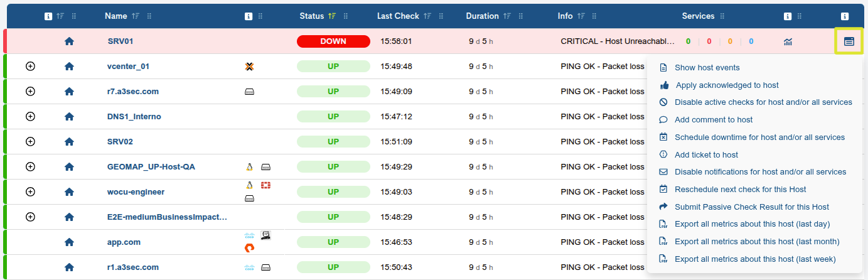
Task: Click the info icon in the last column header
Action: tap(845, 16)
